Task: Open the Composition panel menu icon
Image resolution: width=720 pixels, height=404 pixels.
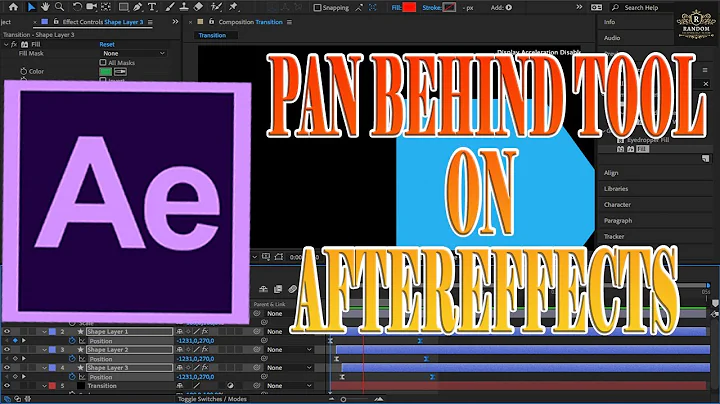Action: pos(289,22)
